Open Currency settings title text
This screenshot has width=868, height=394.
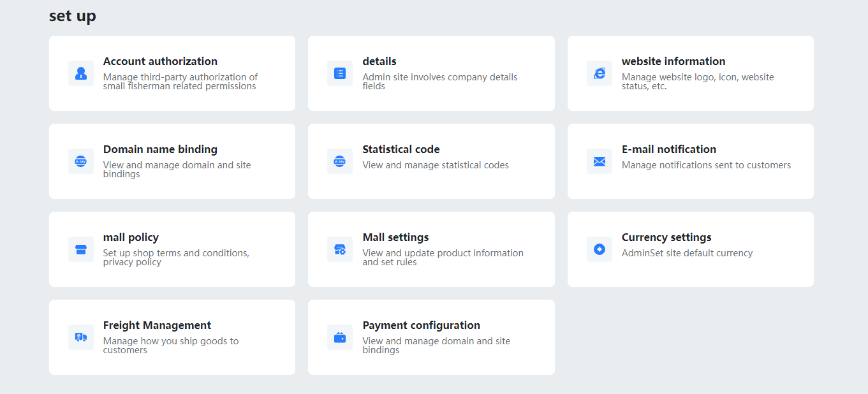[x=666, y=237]
